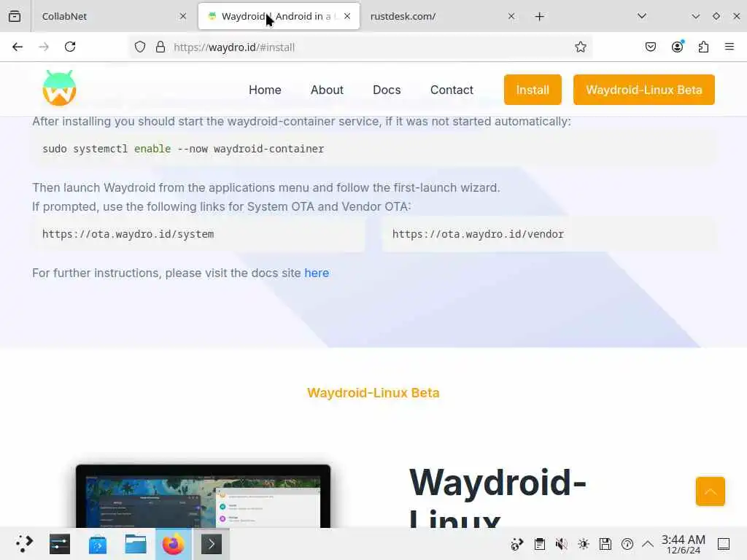Screen dimensions: 747x560
Task: Open the KDE application launcher
Action: (24, 544)
